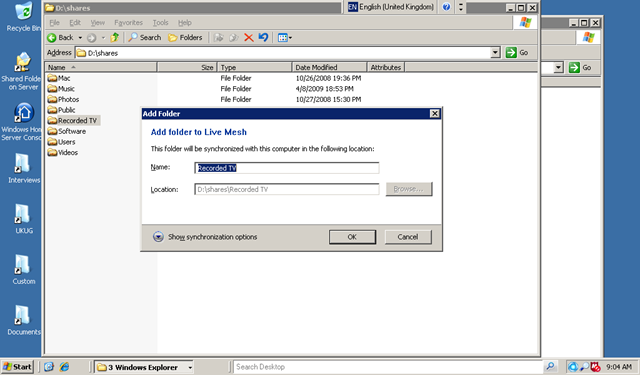
Task: Click the EN language indicator
Action: click(x=352, y=7)
